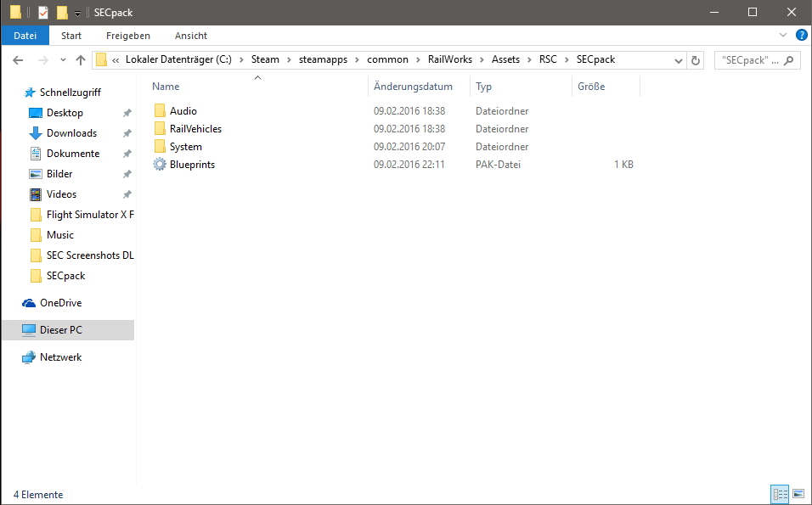Open the recent locations dropdown
The height and width of the screenshot is (505, 812).
[63, 60]
